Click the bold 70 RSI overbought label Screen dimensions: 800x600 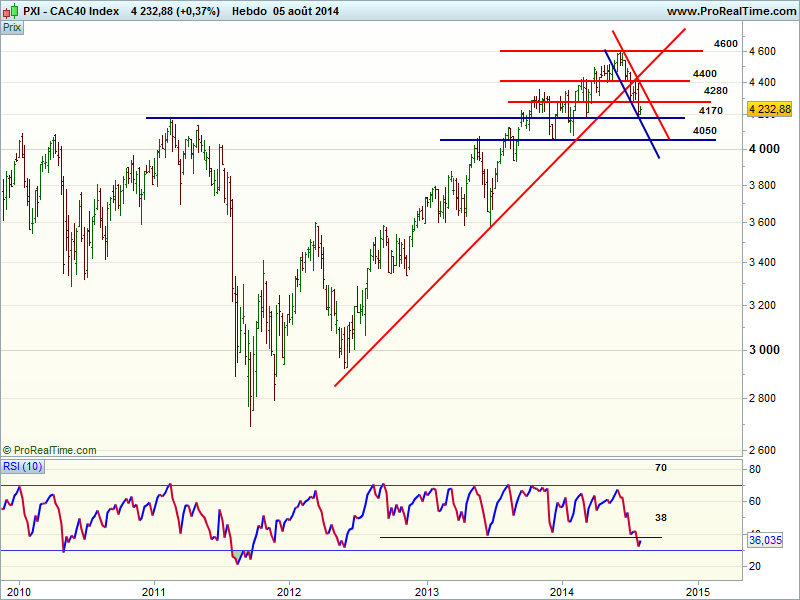[661, 467]
